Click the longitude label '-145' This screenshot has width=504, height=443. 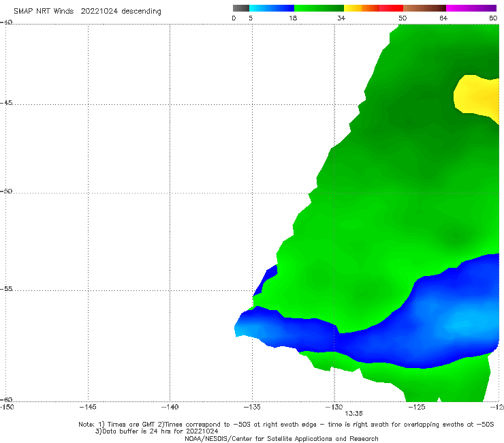click(x=88, y=407)
